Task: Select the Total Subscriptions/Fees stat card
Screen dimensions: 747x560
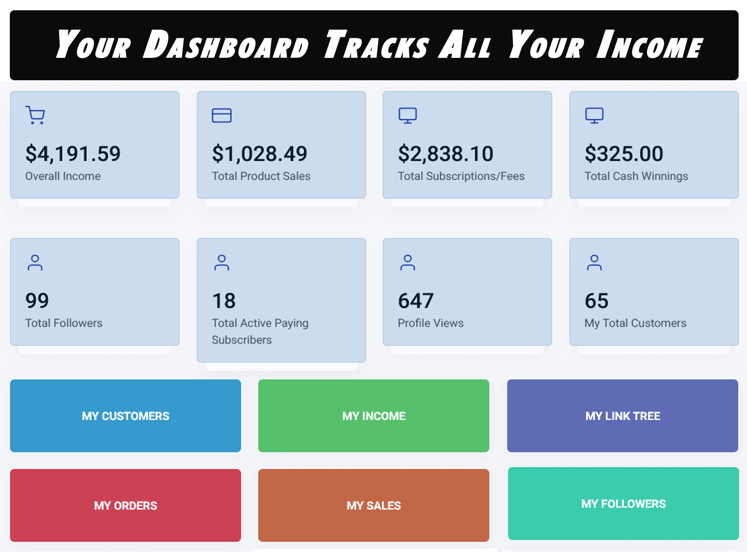Action: tap(467, 146)
